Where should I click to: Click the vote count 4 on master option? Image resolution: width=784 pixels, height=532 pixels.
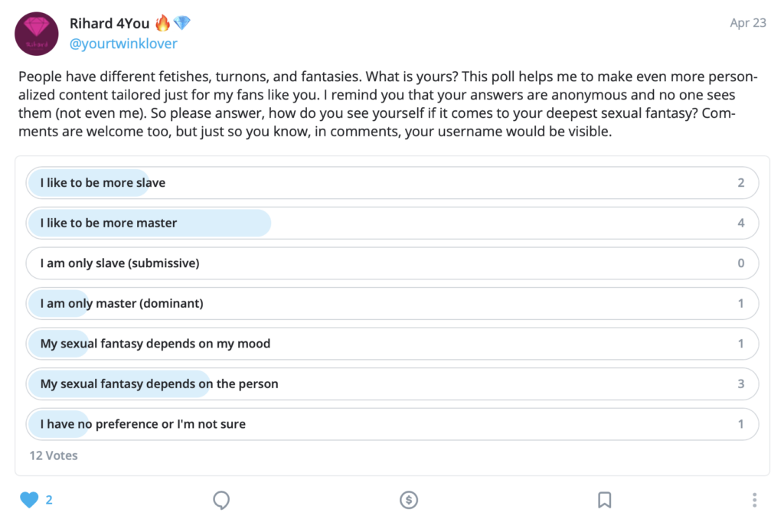pyautogui.click(x=741, y=223)
